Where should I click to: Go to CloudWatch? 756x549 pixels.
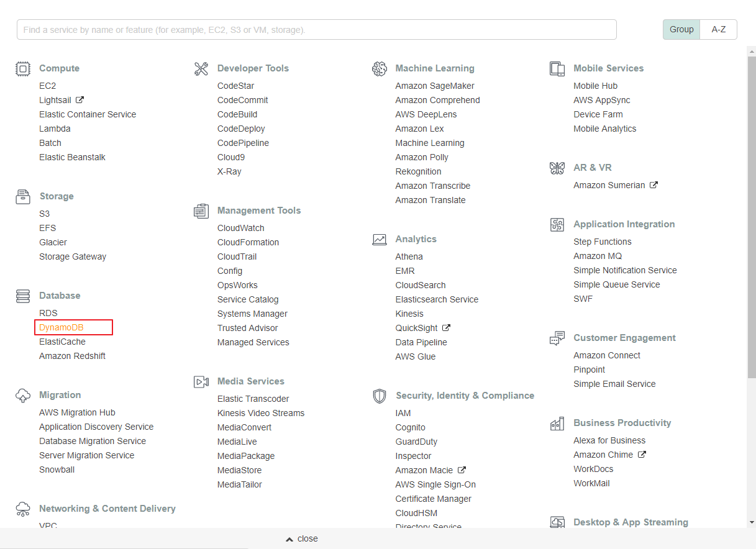(241, 228)
